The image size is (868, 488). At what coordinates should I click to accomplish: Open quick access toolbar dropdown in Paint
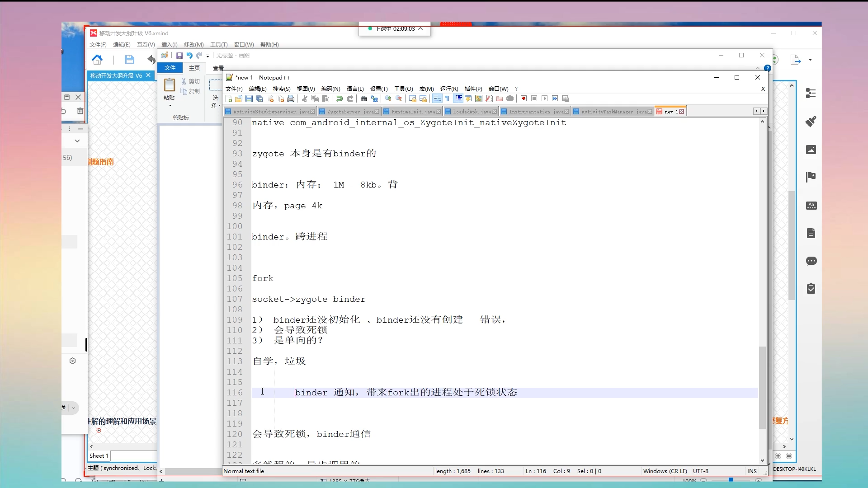pyautogui.click(x=208, y=56)
